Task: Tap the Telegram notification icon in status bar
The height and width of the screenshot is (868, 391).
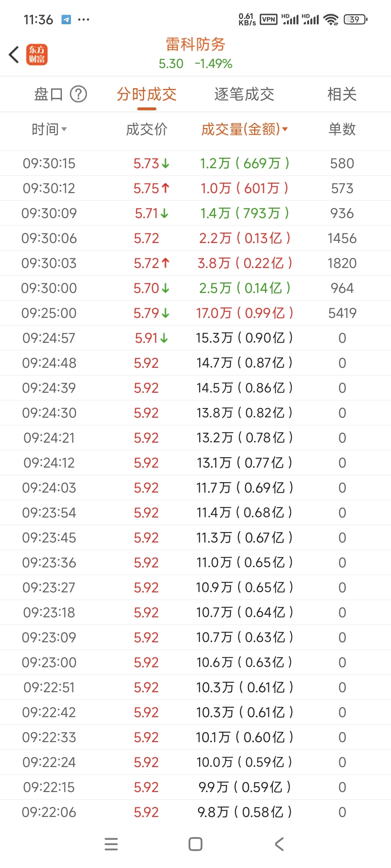Action: (x=66, y=20)
